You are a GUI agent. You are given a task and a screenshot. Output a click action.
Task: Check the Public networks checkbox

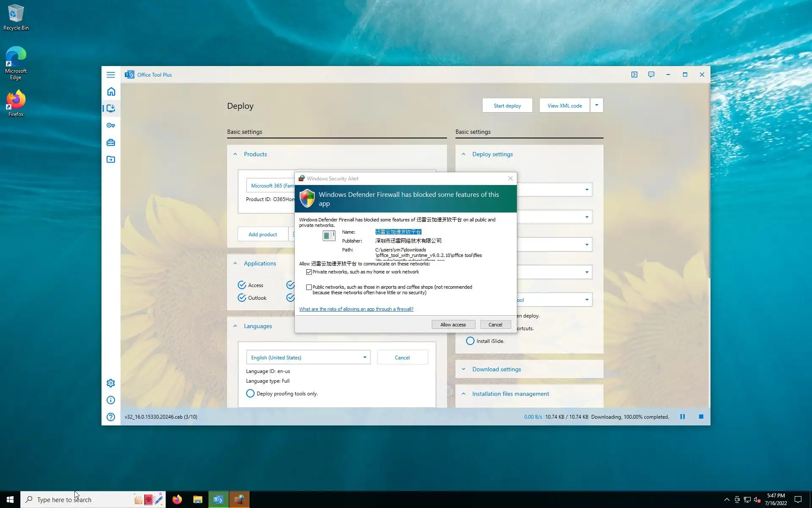309,287
